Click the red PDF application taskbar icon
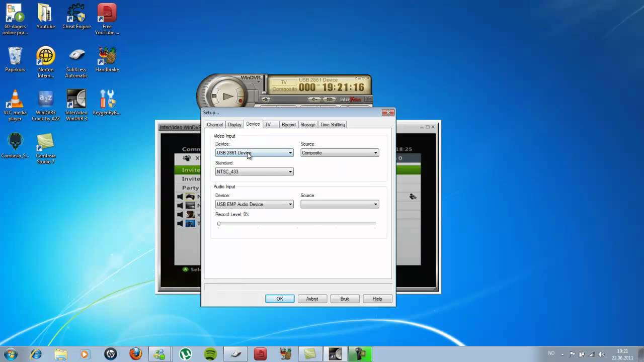 coord(260,354)
